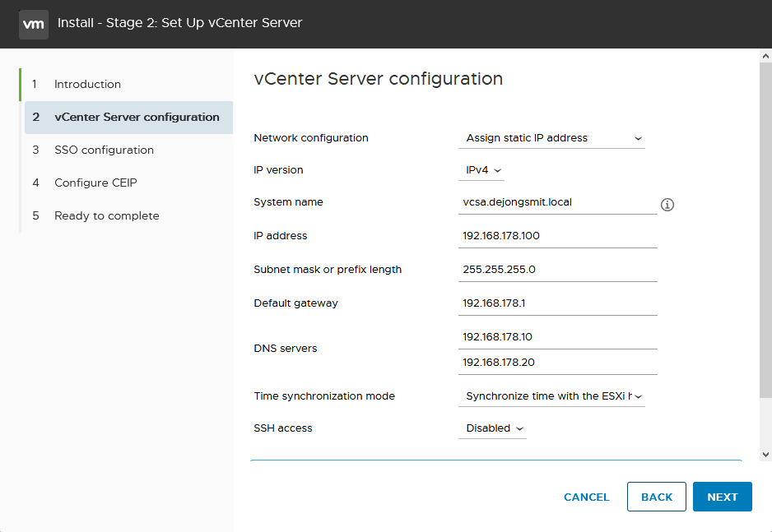Open the System name info icon
Image resolution: width=772 pixels, height=532 pixels.
tap(667, 205)
